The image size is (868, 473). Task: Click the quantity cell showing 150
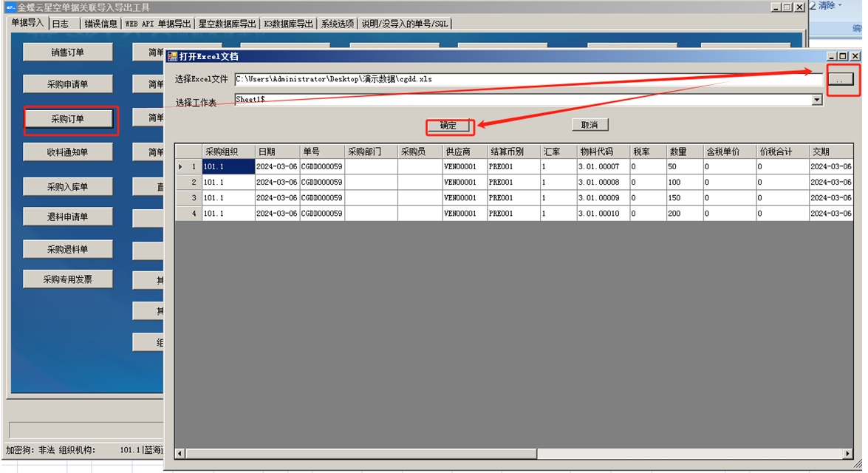pyautogui.click(x=685, y=197)
